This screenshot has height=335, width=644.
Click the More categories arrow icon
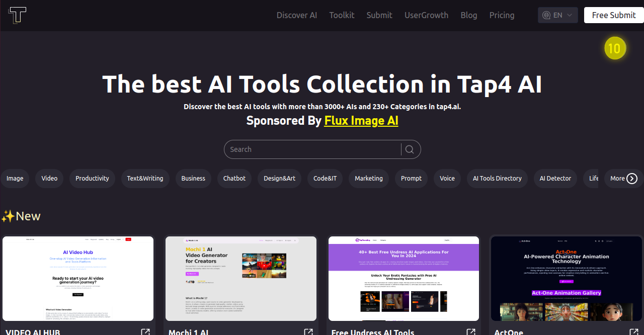tap(632, 179)
